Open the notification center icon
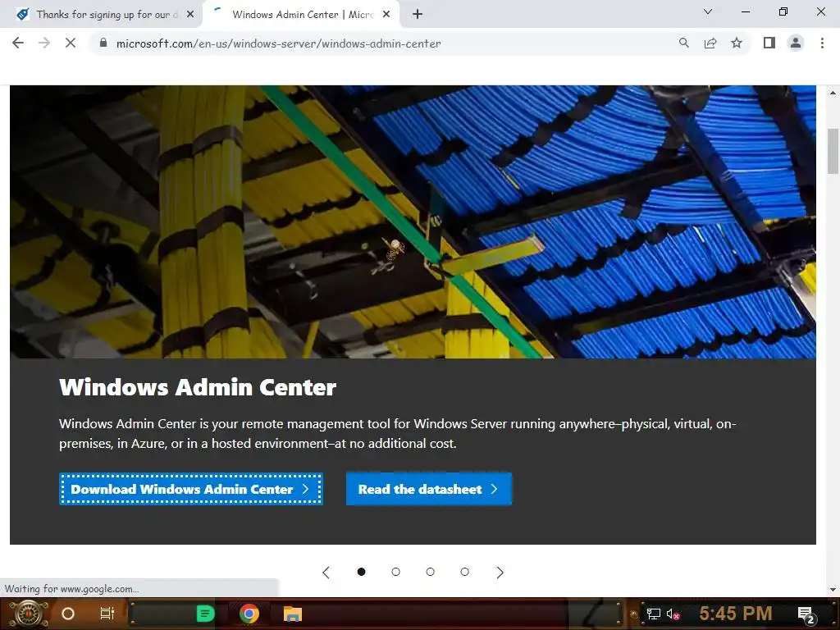The width and height of the screenshot is (840, 630). pyautogui.click(x=806, y=614)
